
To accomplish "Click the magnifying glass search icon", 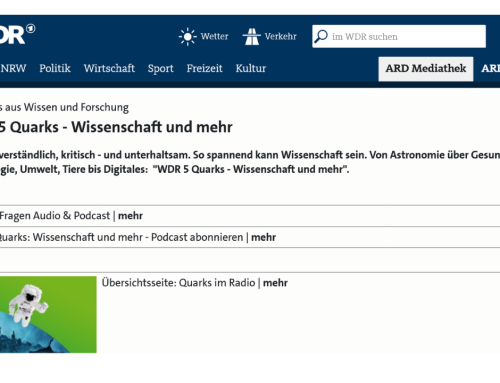I will (x=321, y=36).
